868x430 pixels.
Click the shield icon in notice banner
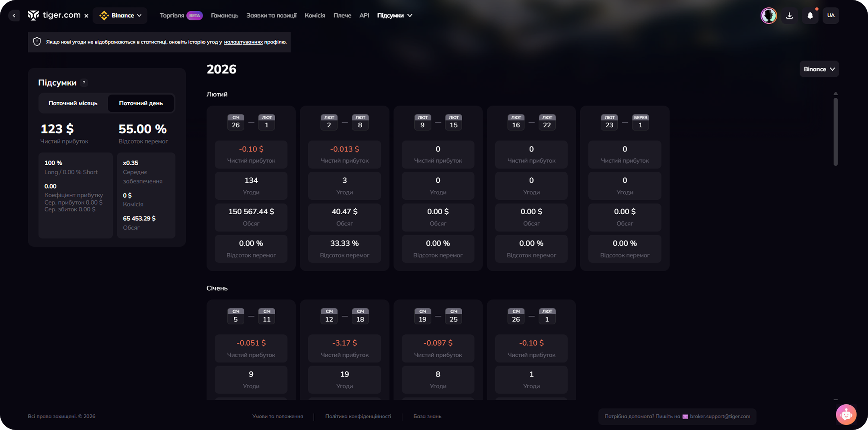(x=37, y=42)
